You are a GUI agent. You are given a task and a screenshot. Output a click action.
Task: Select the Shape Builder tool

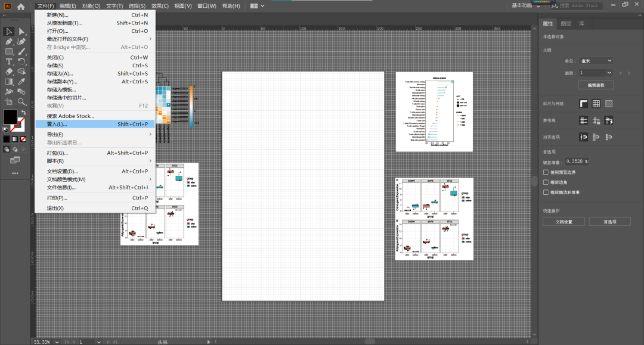coord(21,72)
